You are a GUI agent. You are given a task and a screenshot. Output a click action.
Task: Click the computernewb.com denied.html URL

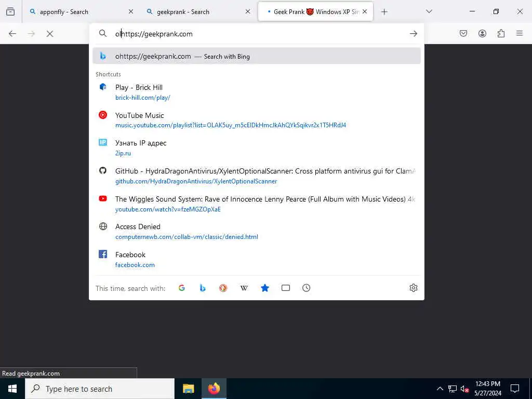(187, 237)
